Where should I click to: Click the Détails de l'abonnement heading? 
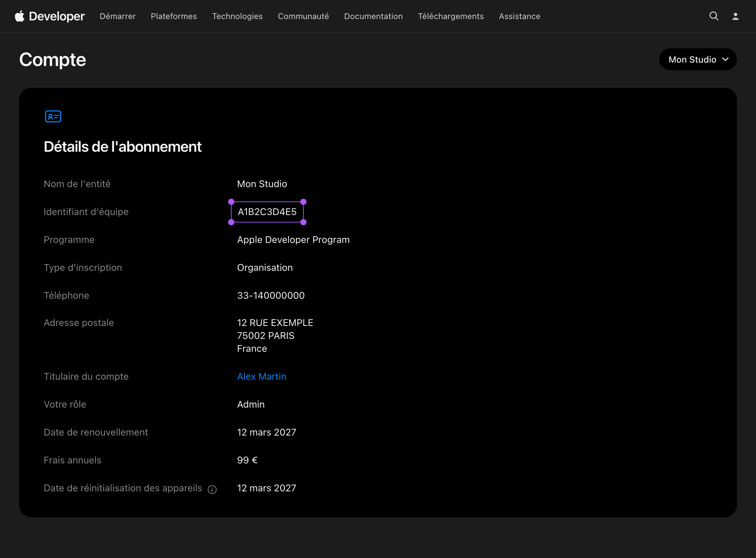point(123,147)
